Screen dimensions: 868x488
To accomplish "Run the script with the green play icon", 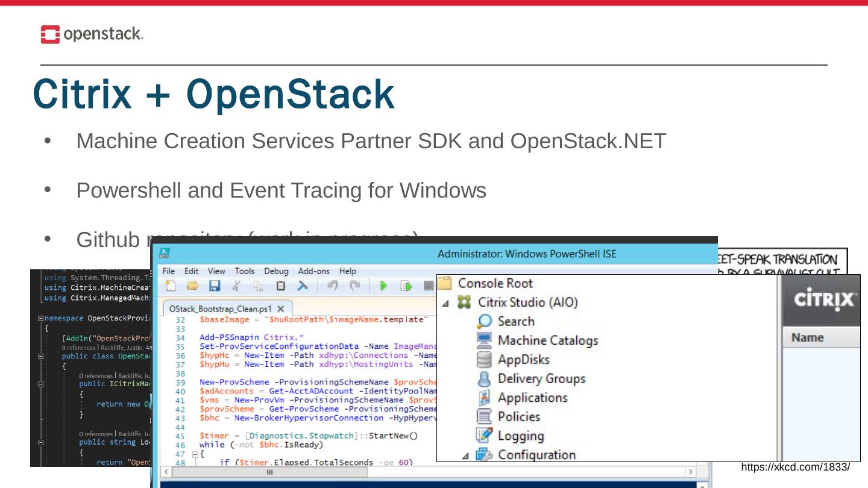I will [x=383, y=286].
